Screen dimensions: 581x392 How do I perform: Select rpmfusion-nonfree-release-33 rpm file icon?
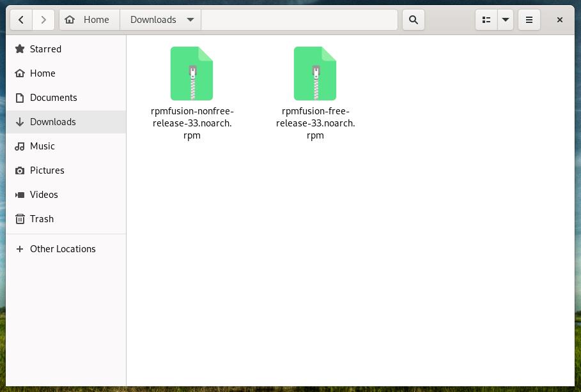coord(192,73)
